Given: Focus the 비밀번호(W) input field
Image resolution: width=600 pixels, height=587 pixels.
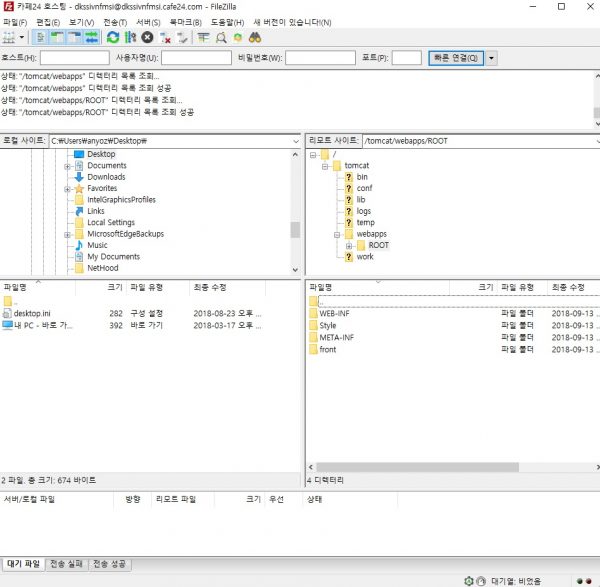Looking at the screenshot, I should coord(320,58).
